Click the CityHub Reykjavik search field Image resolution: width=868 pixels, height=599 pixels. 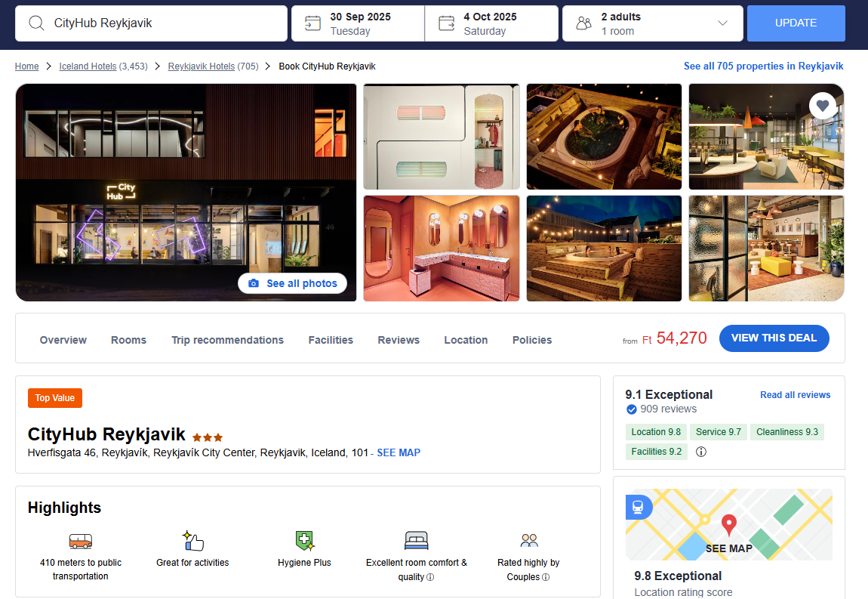click(151, 23)
